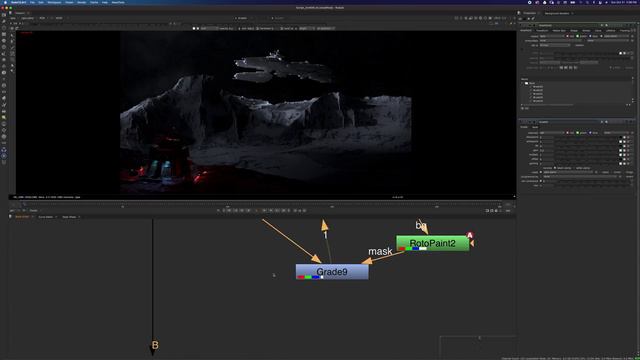Toggle green channel in Grade panel
This screenshot has height=360, width=640.
point(578,133)
